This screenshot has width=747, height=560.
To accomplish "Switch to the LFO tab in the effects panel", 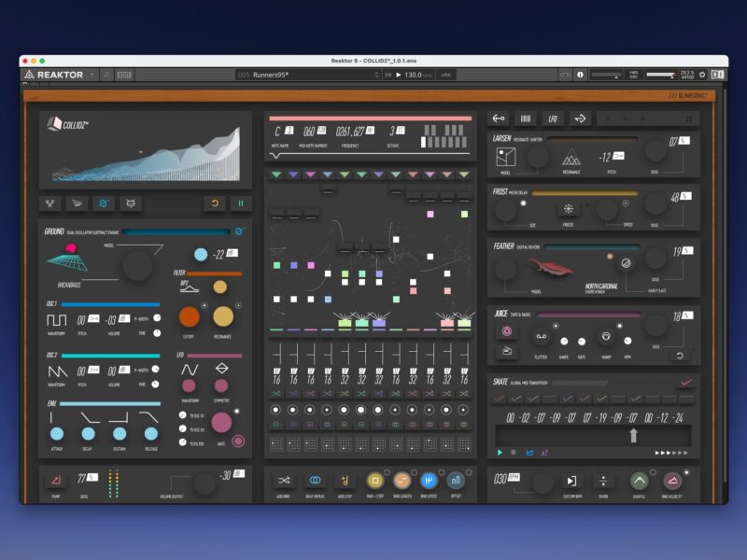I will pos(553,119).
